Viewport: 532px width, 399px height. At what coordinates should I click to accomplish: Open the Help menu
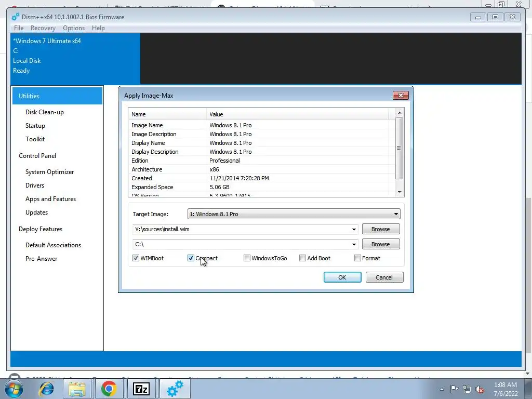point(98,28)
